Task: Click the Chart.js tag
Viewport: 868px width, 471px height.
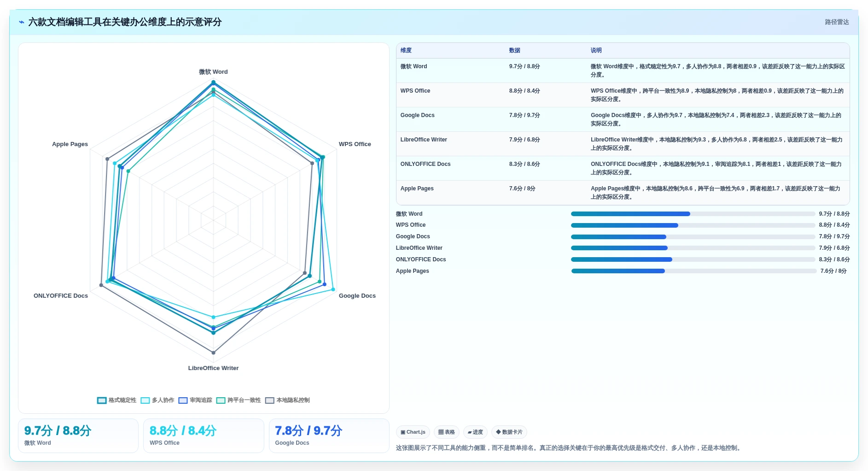Action: (413, 432)
